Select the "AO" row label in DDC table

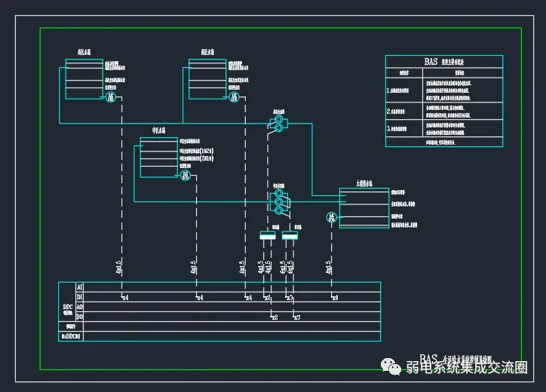(x=80, y=307)
